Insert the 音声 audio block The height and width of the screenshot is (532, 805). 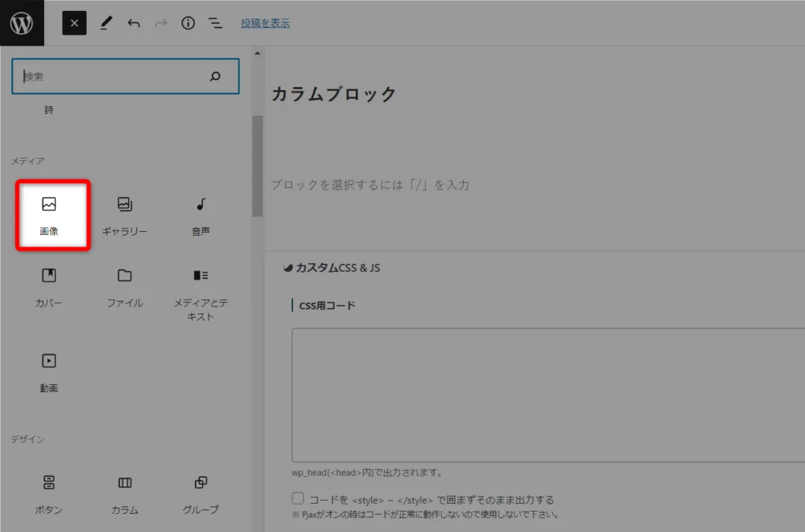[x=200, y=215]
